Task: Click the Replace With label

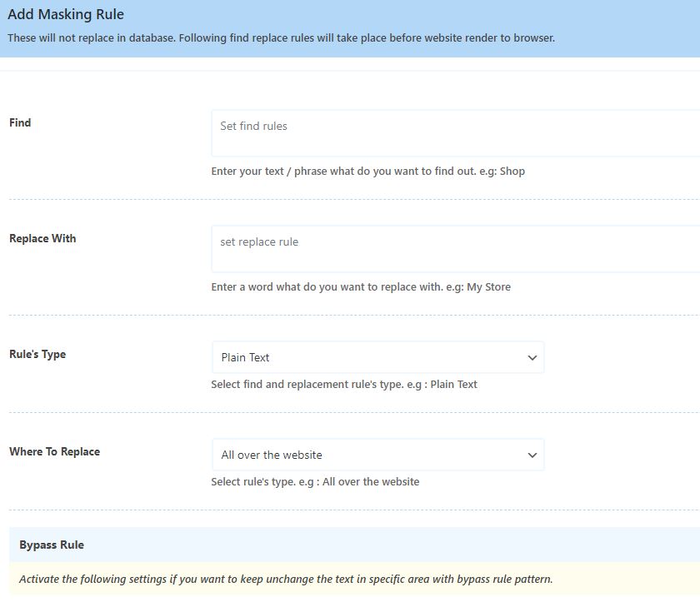Action: (42, 239)
